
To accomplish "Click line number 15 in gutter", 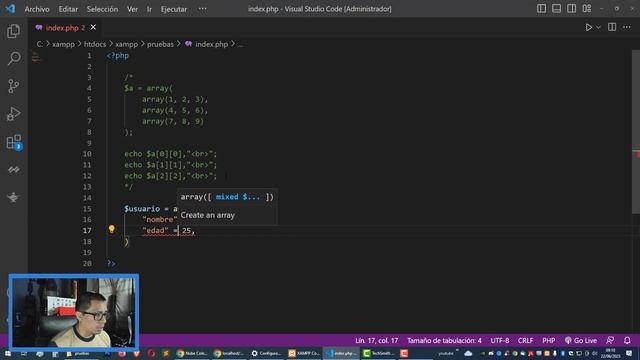I will [x=87, y=209].
